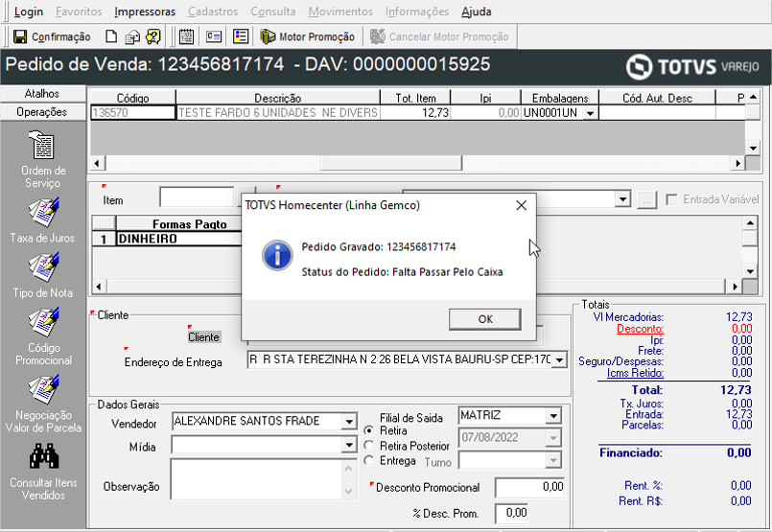This screenshot has height=532, width=772.
Task: Toggle the Entrada Variável checkbox
Action: (671, 199)
